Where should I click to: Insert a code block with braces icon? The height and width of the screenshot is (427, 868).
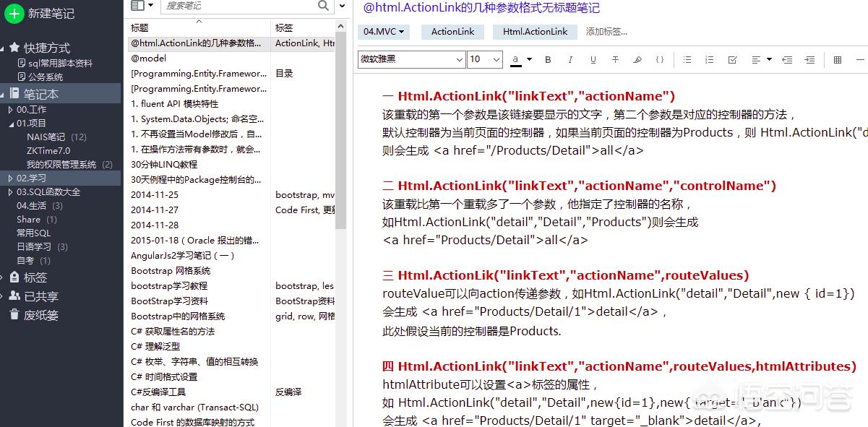tap(660, 60)
